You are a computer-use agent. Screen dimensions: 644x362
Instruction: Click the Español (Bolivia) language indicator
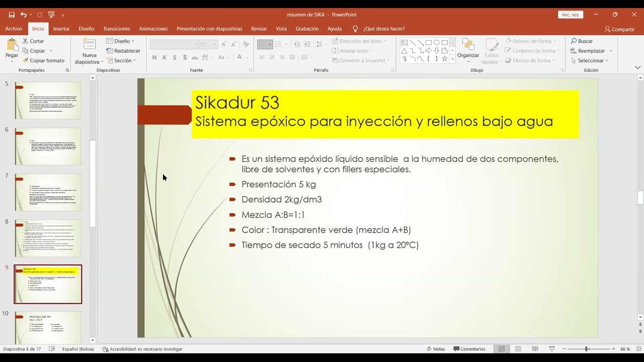click(78, 349)
